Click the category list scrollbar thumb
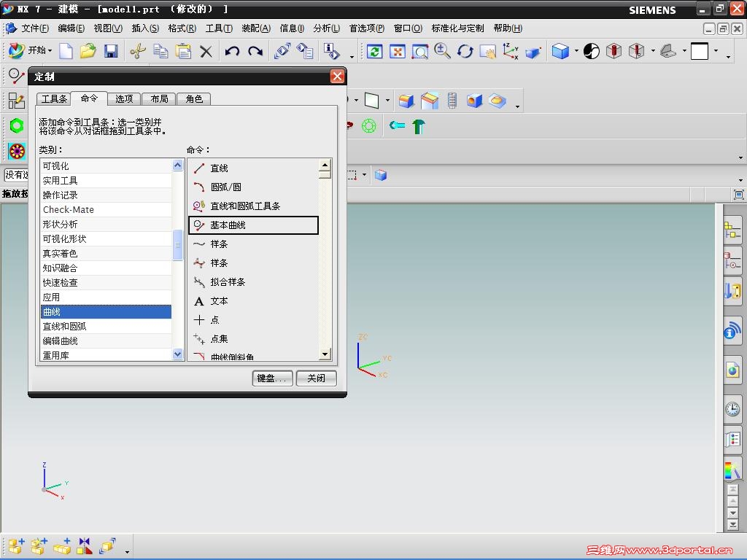The height and width of the screenshot is (560, 747). [178, 245]
